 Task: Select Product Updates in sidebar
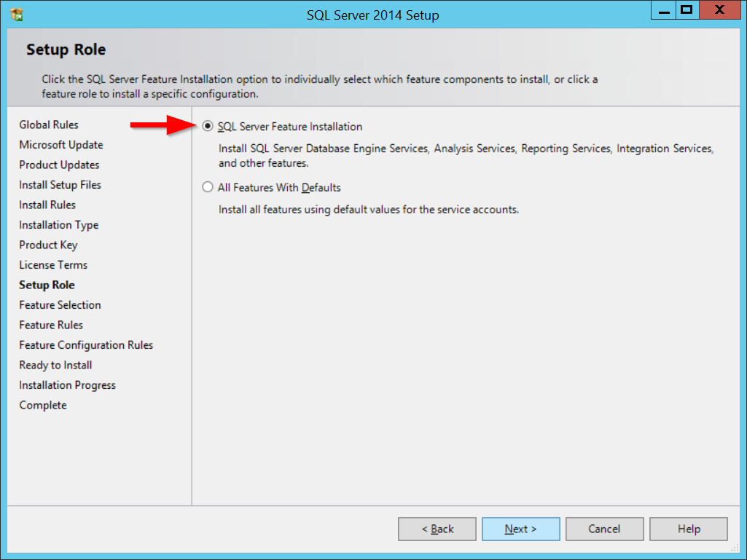point(59,165)
